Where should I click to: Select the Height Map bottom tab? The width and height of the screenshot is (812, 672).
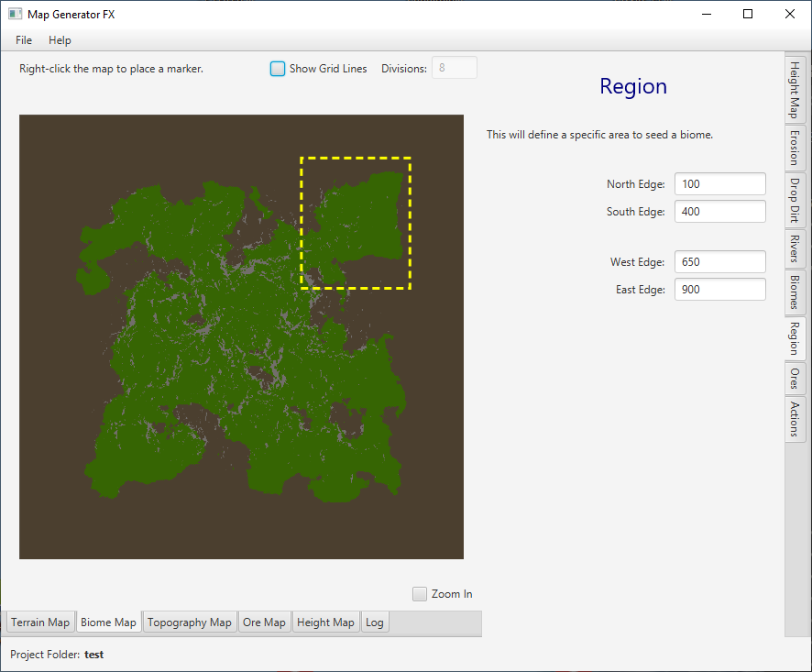pyautogui.click(x=325, y=622)
